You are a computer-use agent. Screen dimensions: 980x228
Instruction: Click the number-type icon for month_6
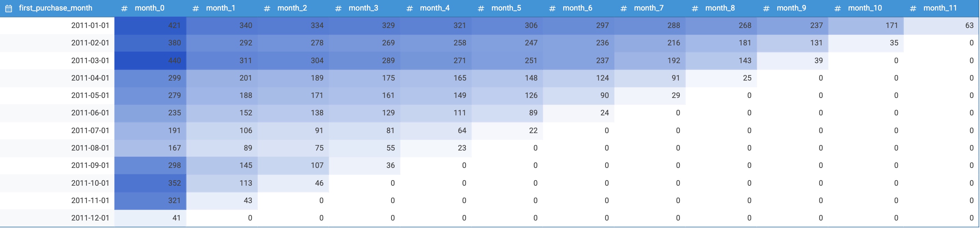coord(552,8)
